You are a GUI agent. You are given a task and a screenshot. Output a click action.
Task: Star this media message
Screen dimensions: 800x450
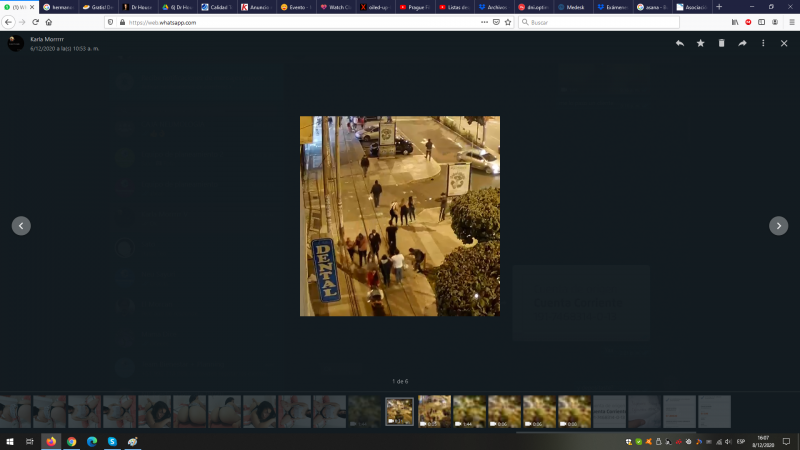coord(700,43)
